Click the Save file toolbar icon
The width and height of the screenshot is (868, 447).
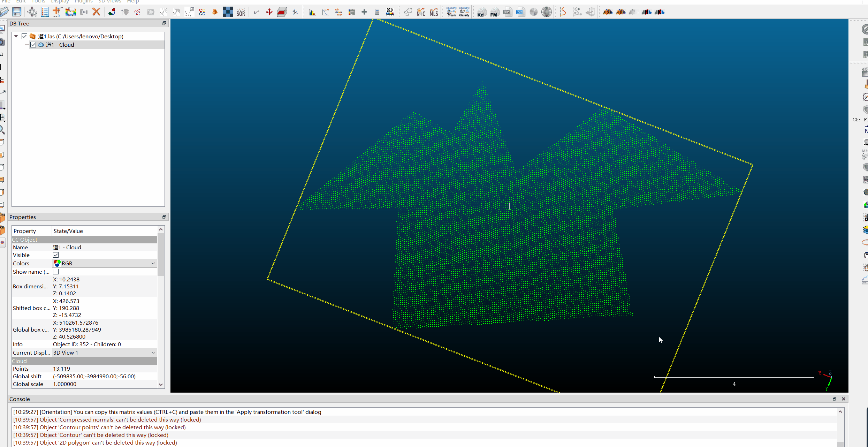click(x=17, y=12)
